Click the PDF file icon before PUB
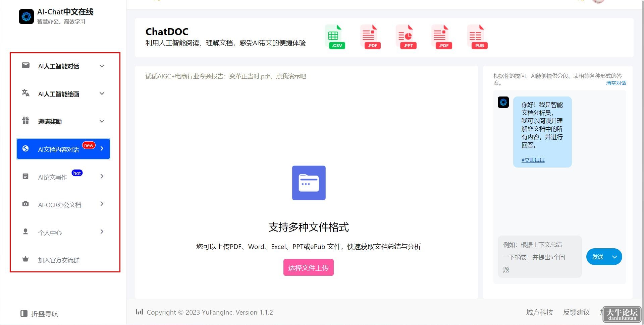The width and height of the screenshot is (644, 325). pyautogui.click(x=442, y=37)
